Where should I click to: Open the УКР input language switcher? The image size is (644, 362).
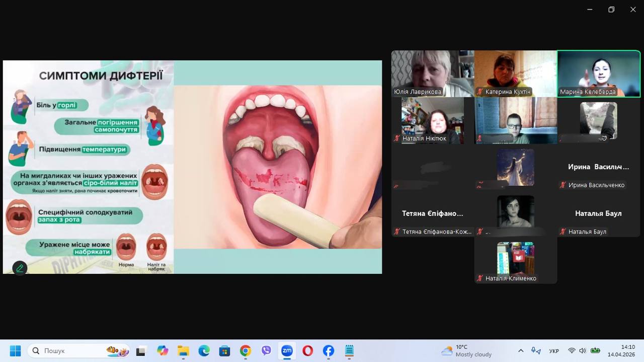(554, 351)
